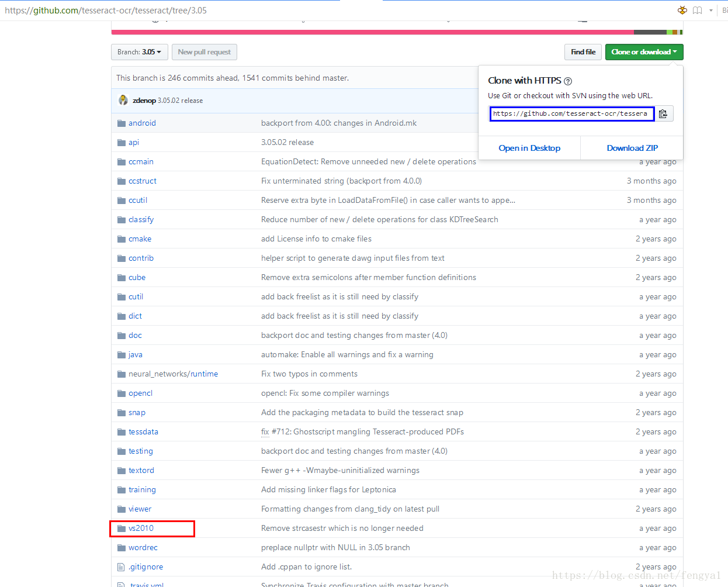Screen dimensions: 728x587
Task: Open the android folder link
Action: 142,123
